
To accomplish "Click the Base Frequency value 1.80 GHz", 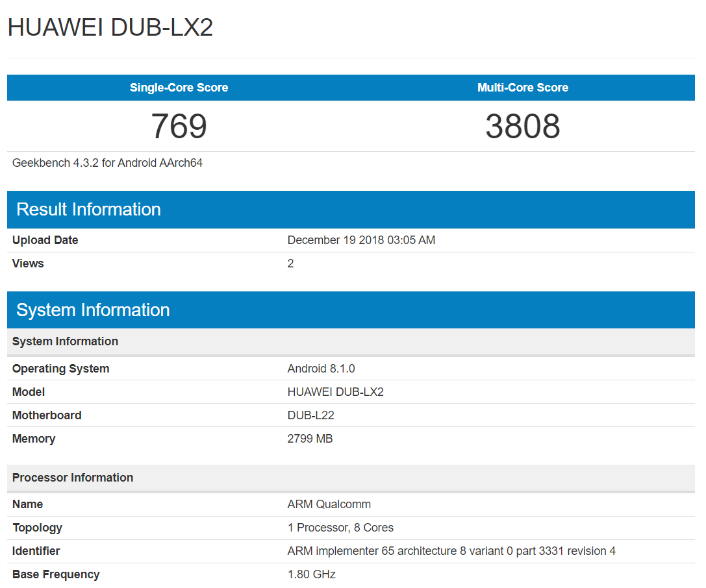I will click(311, 574).
